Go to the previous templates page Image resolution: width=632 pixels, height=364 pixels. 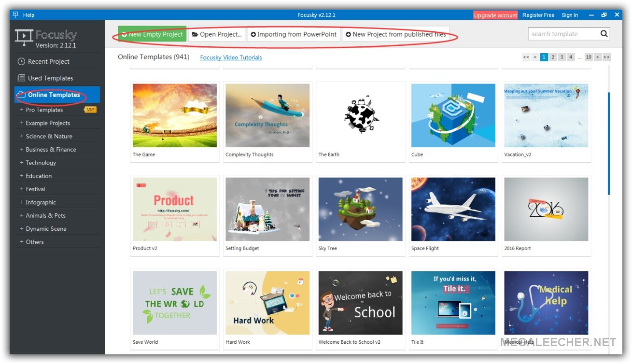click(x=535, y=57)
